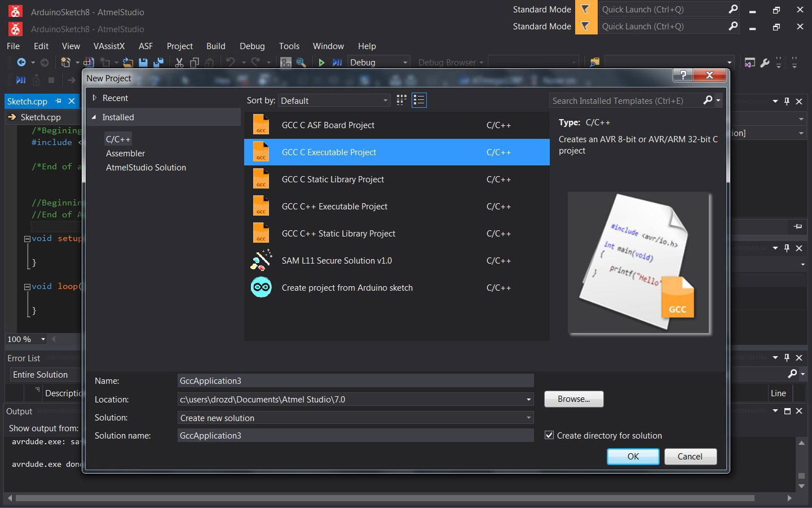Collapse the void loop code block
812x508 pixels.
click(27, 287)
